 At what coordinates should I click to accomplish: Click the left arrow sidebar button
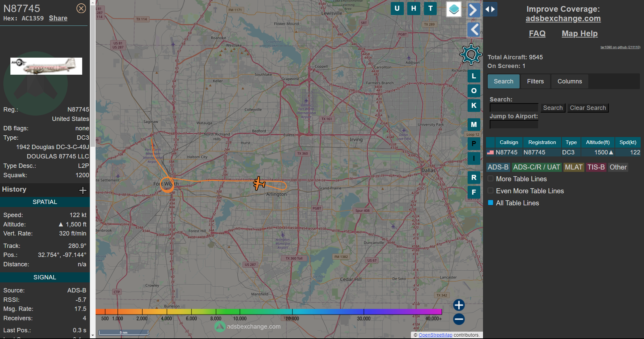(474, 29)
